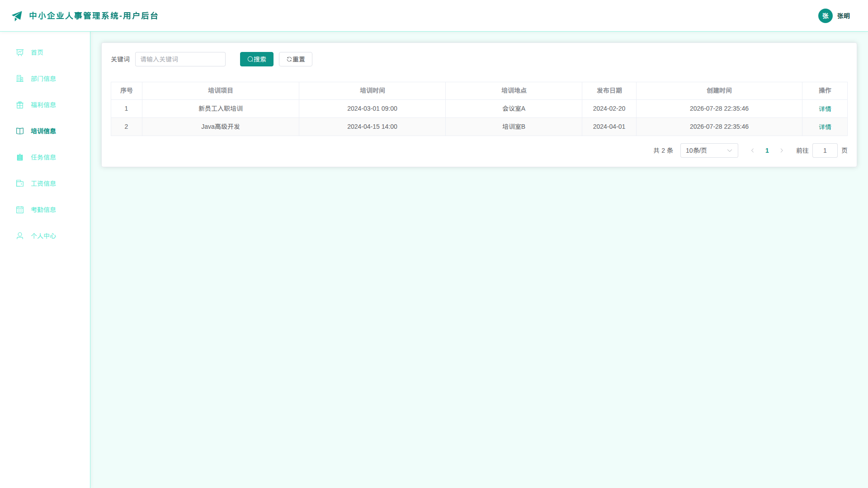Go to next page arrow
The width and height of the screenshot is (868, 488).
coord(782,150)
